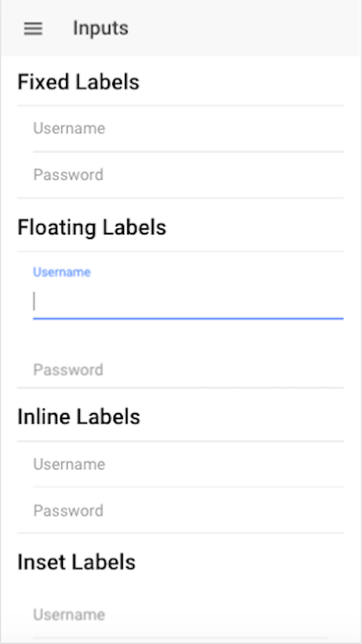Click the Inline Labels section heading
The height and width of the screenshot is (644, 362).
coord(78,416)
